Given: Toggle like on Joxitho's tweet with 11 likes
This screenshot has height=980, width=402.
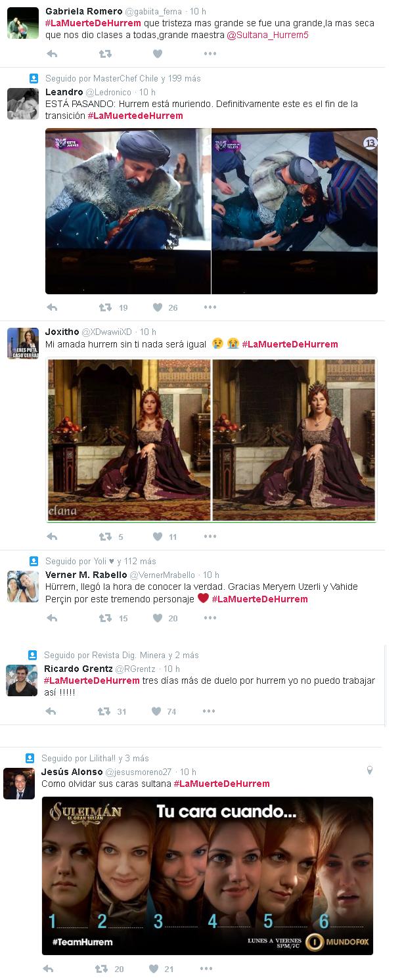Looking at the screenshot, I should coord(158,536).
